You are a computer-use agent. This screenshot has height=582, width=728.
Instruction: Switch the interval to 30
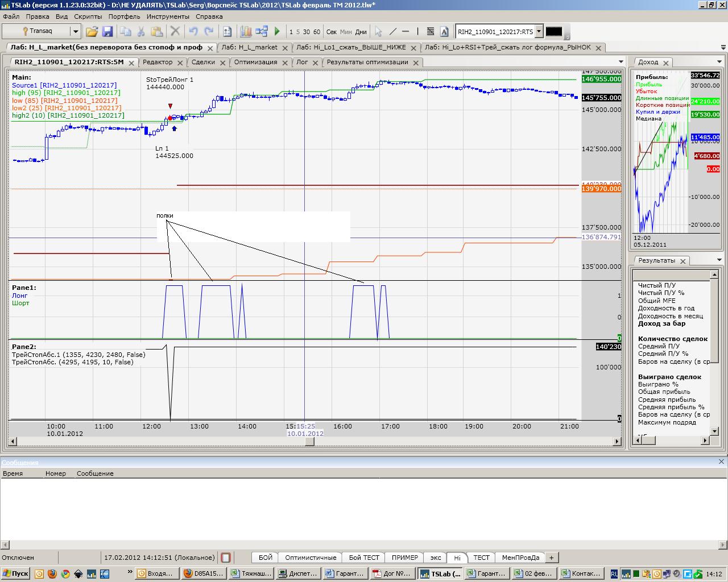307,32
